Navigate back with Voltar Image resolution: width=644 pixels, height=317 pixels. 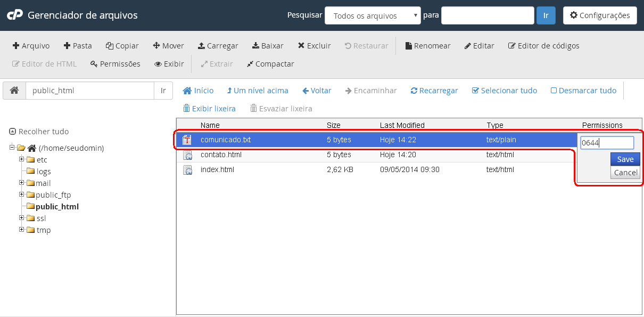coord(317,91)
